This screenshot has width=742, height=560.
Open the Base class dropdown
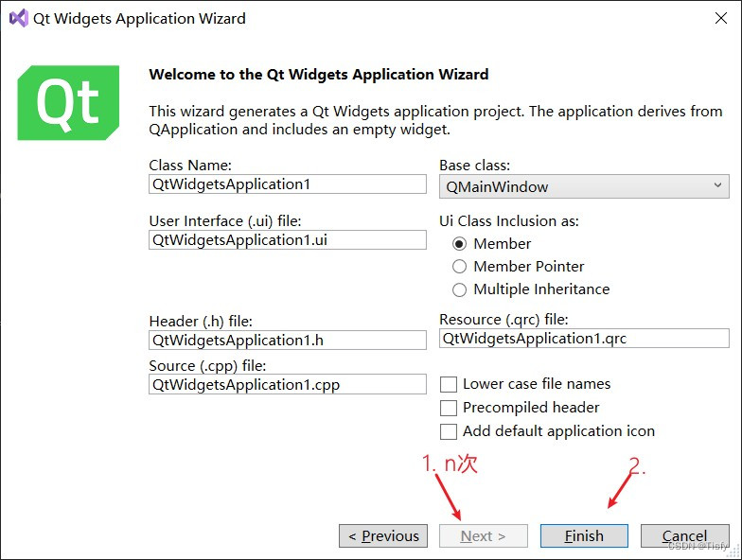[584, 186]
